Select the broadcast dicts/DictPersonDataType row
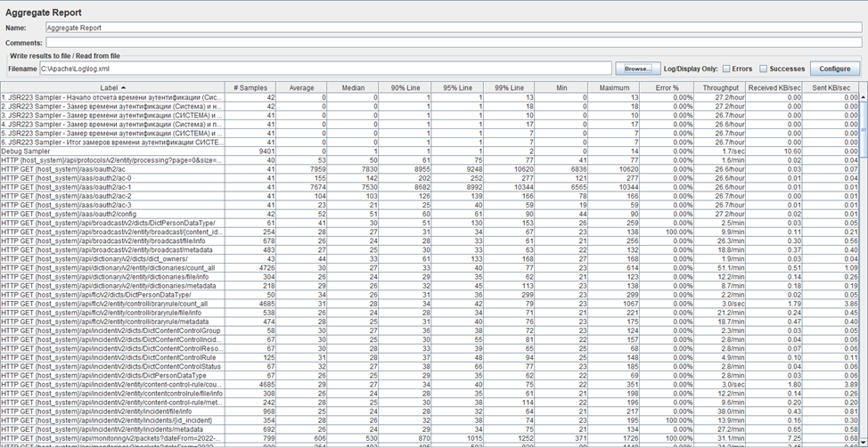Image resolution: width=868 pixels, height=448 pixels. coord(430,223)
